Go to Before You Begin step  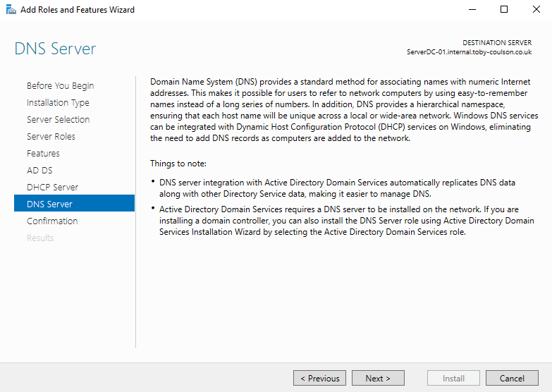point(60,86)
